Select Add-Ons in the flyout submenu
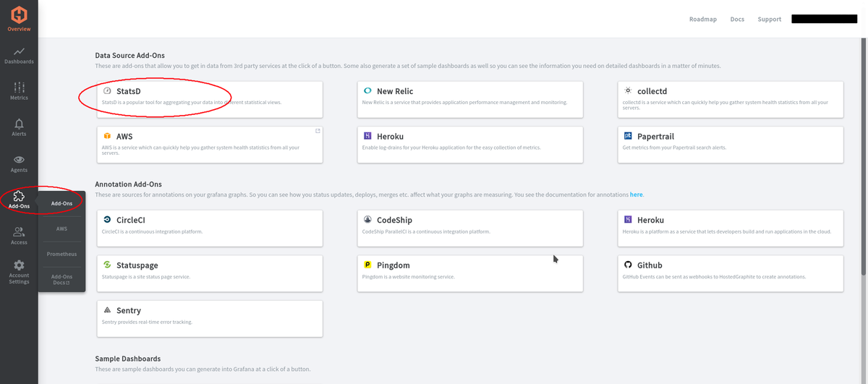The height and width of the screenshot is (384, 868). point(61,203)
